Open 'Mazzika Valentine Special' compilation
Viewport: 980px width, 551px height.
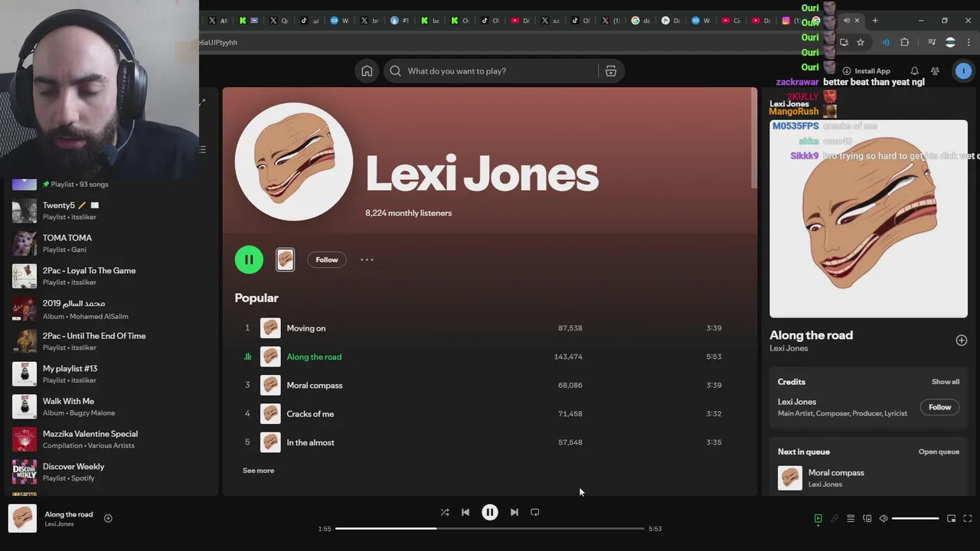[x=111, y=439]
